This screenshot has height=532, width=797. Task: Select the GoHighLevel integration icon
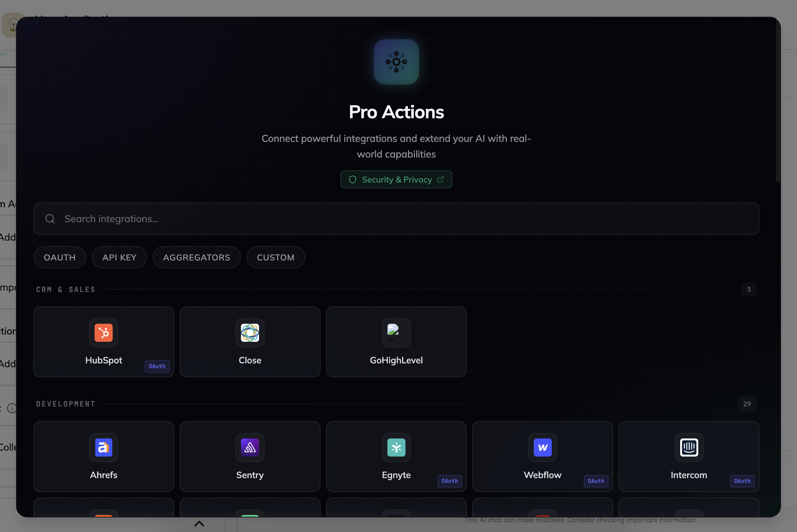(396, 333)
